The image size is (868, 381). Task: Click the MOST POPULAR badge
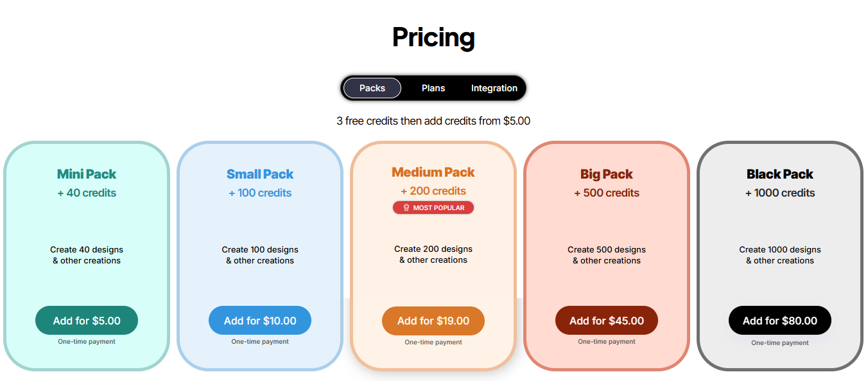click(x=433, y=208)
